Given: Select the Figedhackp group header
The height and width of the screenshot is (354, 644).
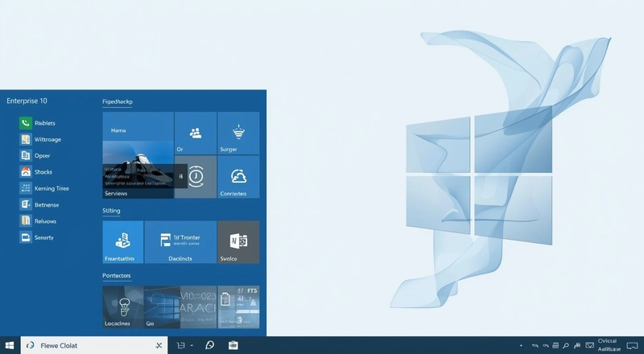Looking at the screenshot, I should 118,101.
